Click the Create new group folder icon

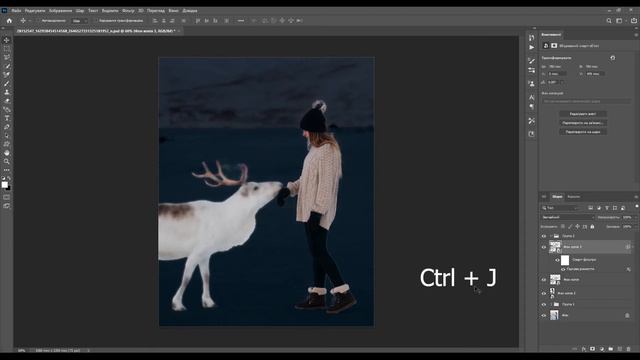click(x=611, y=349)
